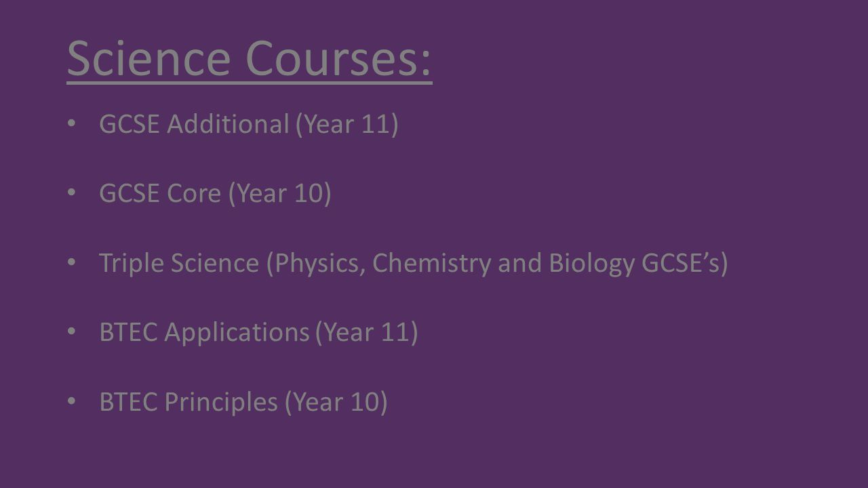This screenshot has width=868, height=488.
Task: Select the bullet dot before GCSE Core
Action: [73, 192]
